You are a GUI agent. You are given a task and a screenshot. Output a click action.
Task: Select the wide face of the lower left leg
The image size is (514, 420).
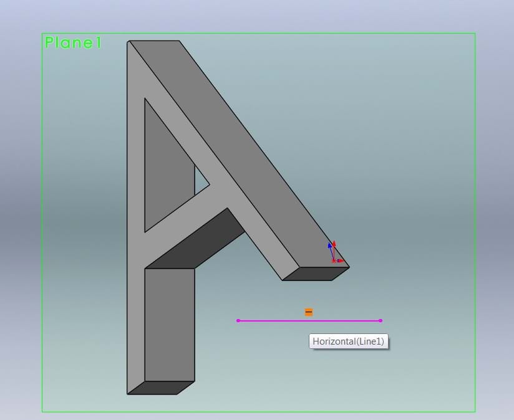click(169, 324)
